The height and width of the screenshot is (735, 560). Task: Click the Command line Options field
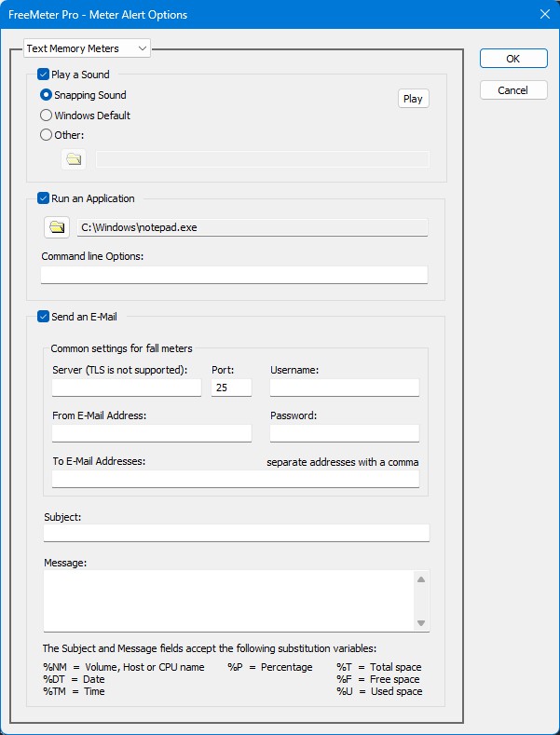(x=234, y=275)
